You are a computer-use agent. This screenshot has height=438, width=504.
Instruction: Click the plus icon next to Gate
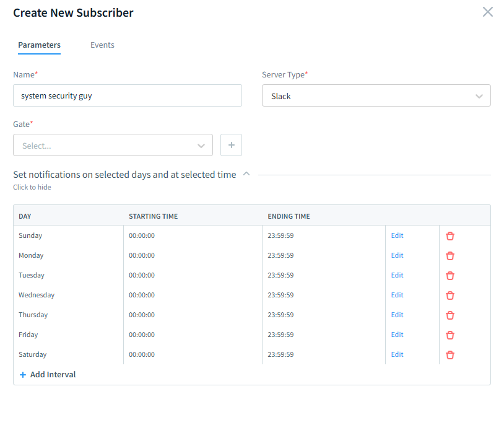tap(231, 144)
